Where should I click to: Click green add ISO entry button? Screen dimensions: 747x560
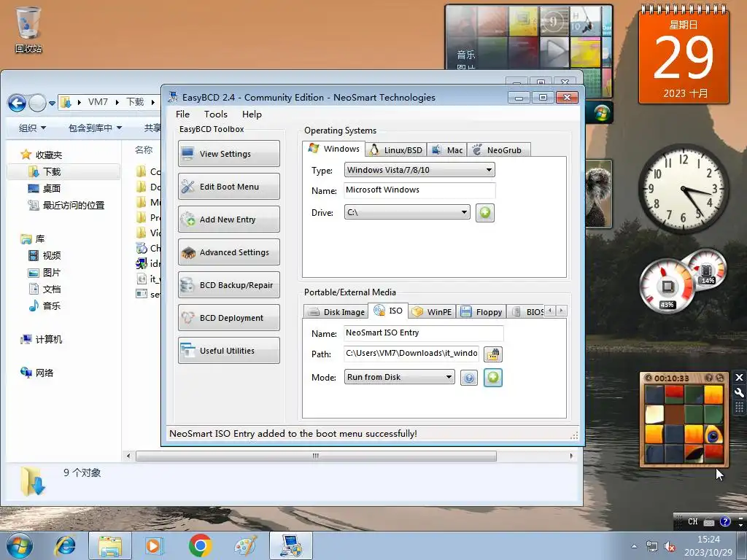point(493,378)
